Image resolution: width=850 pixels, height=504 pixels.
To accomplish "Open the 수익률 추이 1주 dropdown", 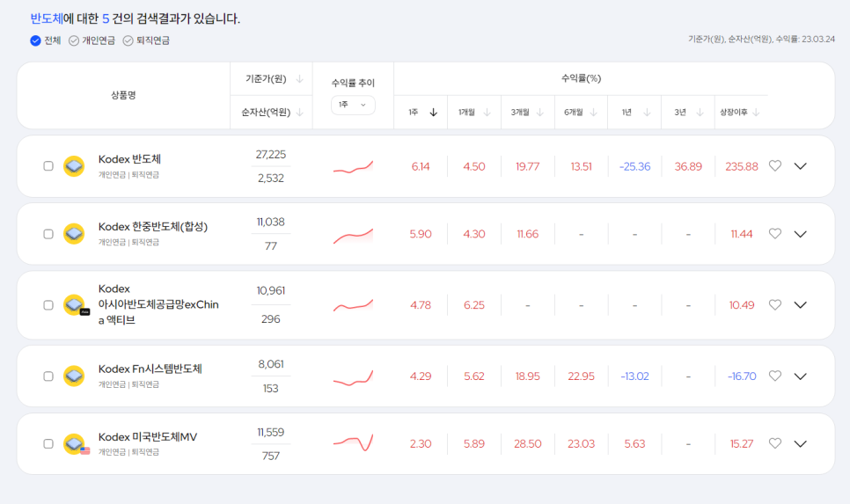I will 353,105.
